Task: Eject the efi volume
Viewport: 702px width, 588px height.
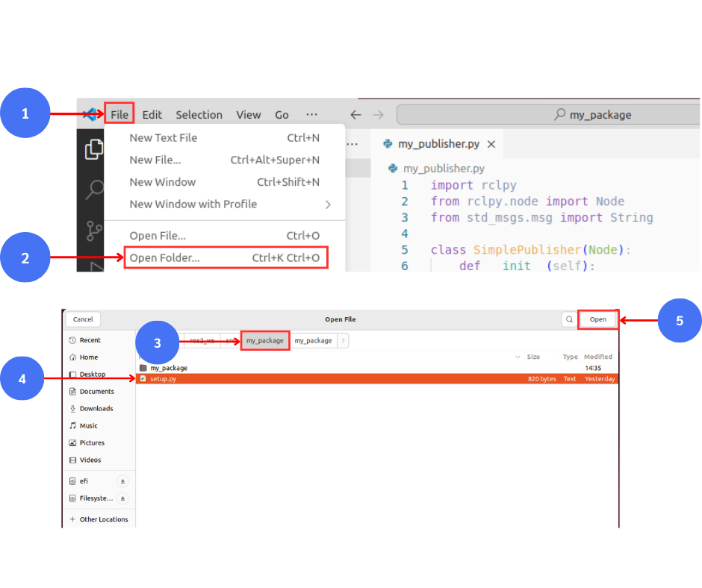Action: (123, 481)
